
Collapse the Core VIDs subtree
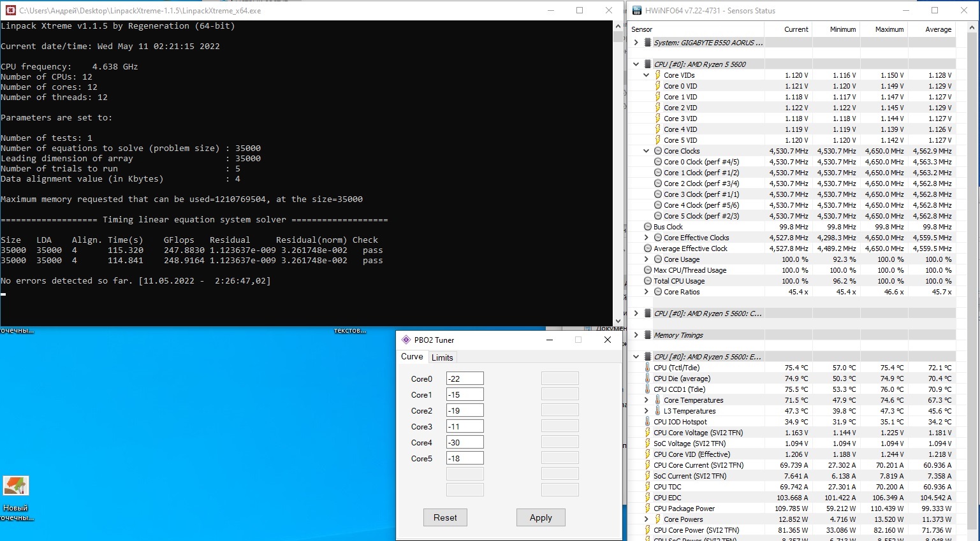click(646, 75)
